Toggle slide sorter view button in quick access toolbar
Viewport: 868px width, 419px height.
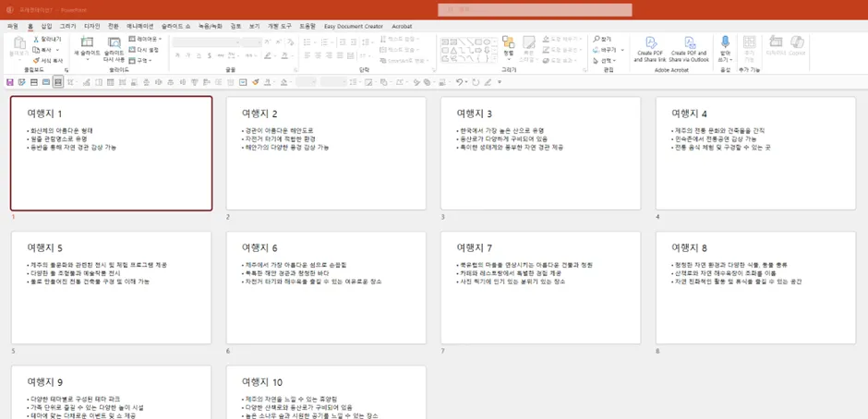(58, 82)
